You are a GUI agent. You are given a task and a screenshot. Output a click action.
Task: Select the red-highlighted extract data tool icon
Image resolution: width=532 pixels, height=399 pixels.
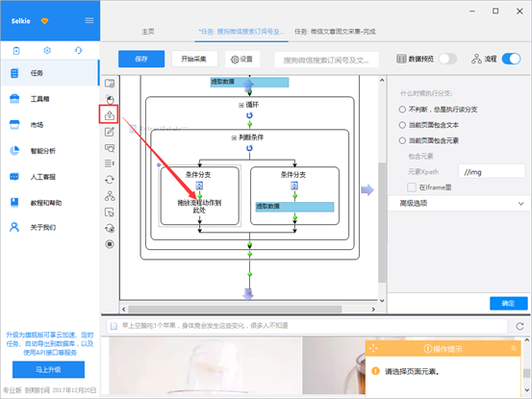pyautogui.click(x=110, y=115)
